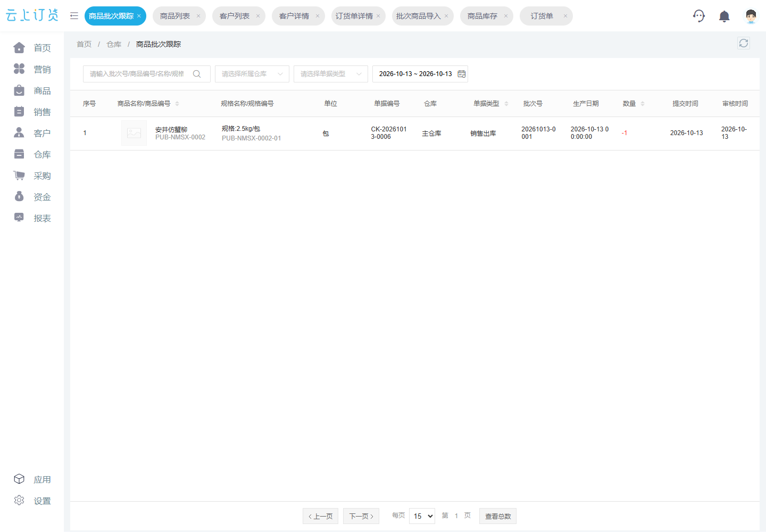
Task: Open 营销 in the sidebar
Action: tap(32, 69)
